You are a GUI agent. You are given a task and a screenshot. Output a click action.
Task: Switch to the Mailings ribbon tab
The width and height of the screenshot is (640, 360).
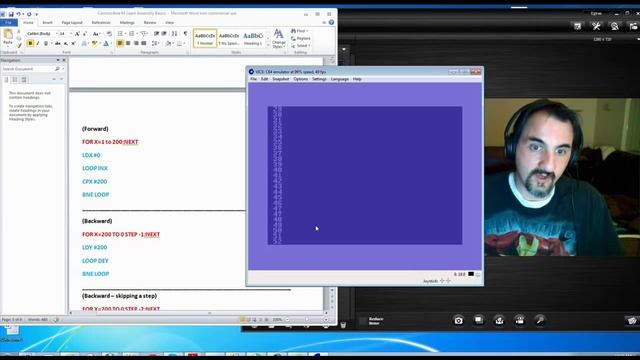(127, 22)
